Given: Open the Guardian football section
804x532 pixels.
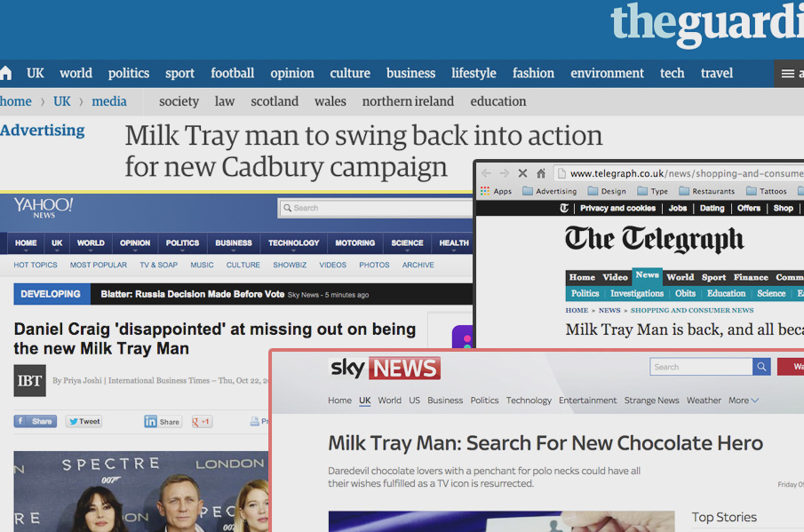Looking at the screenshot, I should [x=232, y=74].
